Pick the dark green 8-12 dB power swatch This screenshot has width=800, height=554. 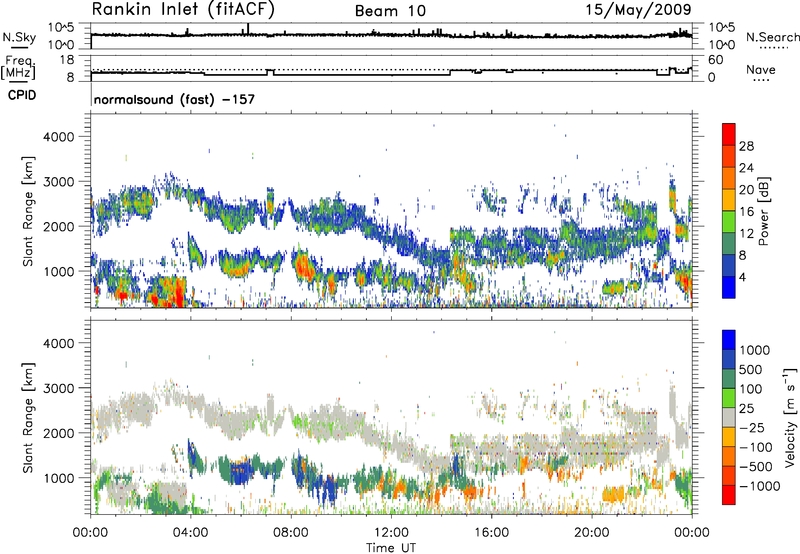click(729, 244)
